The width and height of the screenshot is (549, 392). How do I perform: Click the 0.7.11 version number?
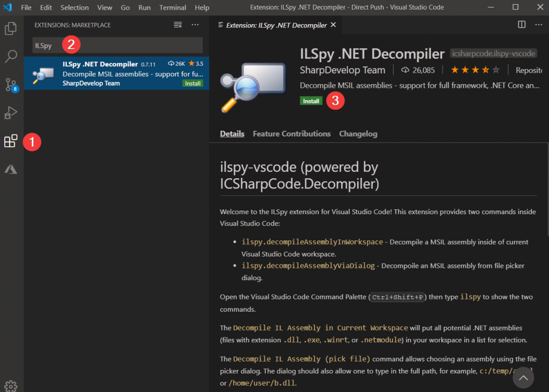(148, 64)
